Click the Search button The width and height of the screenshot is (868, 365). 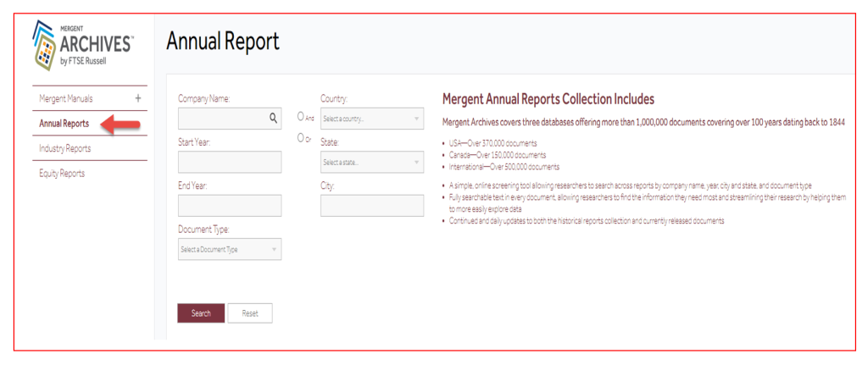click(201, 313)
